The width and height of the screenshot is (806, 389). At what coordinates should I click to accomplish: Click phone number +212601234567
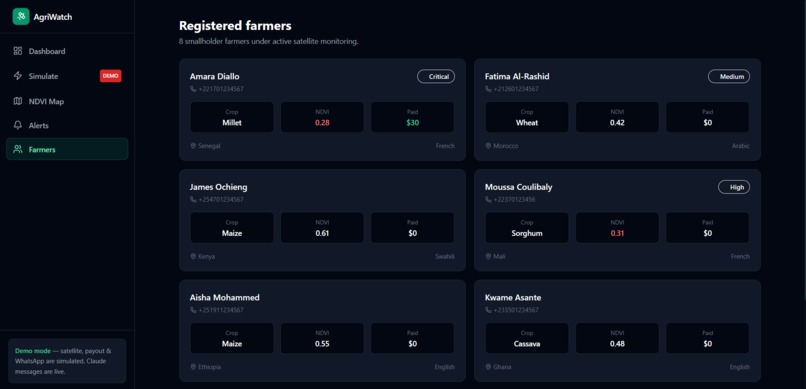tap(516, 89)
